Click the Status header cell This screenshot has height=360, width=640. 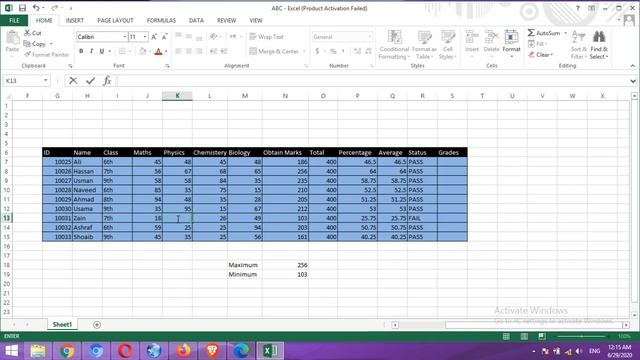coord(422,153)
